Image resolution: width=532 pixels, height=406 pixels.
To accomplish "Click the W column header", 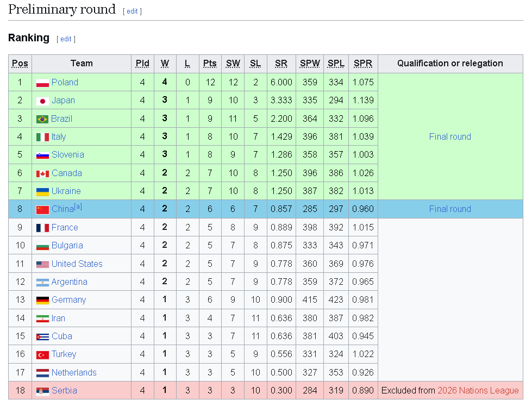I will [165, 64].
